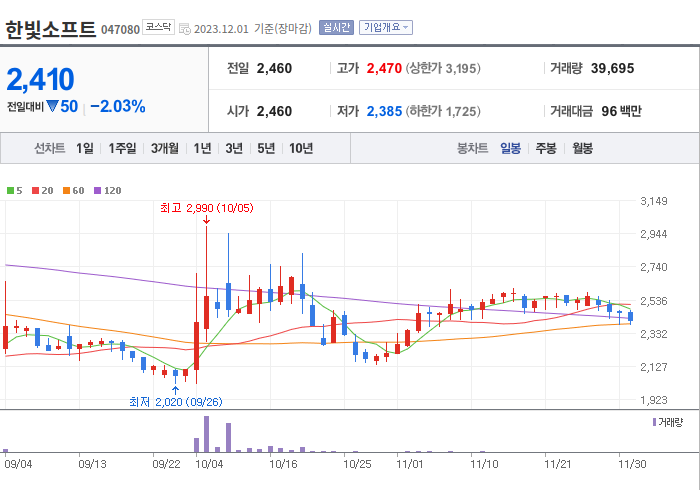This screenshot has width=700, height=490.
Task: Click the tallest volume bar at 10/05
Action: [x=206, y=434]
